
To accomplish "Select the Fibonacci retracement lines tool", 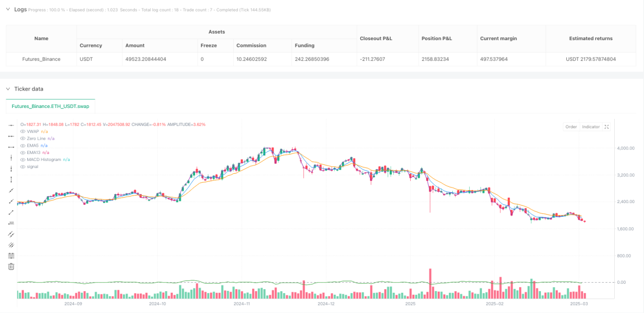I will pyautogui.click(x=11, y=256).
